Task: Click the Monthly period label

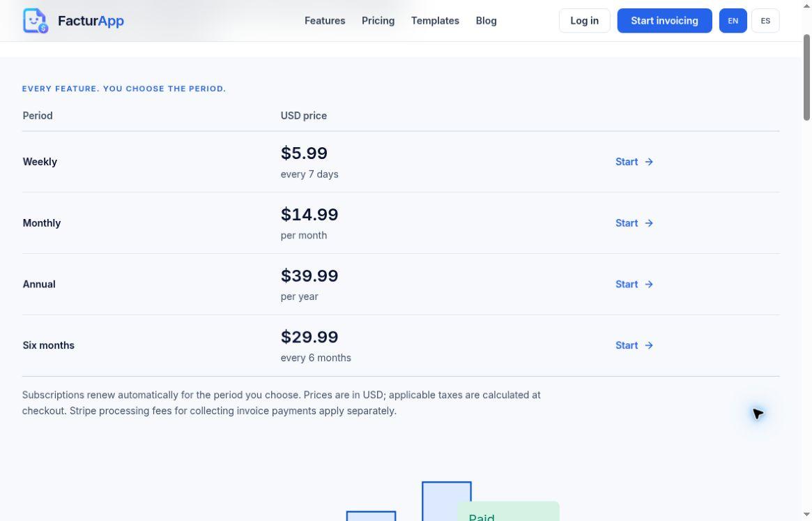Action: pyautogui.click(x=41, y=223)
